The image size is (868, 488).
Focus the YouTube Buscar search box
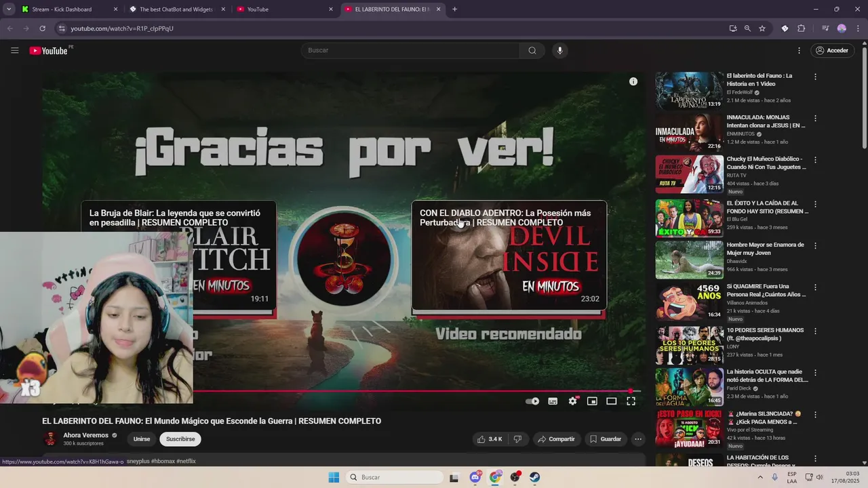(410, 50)
